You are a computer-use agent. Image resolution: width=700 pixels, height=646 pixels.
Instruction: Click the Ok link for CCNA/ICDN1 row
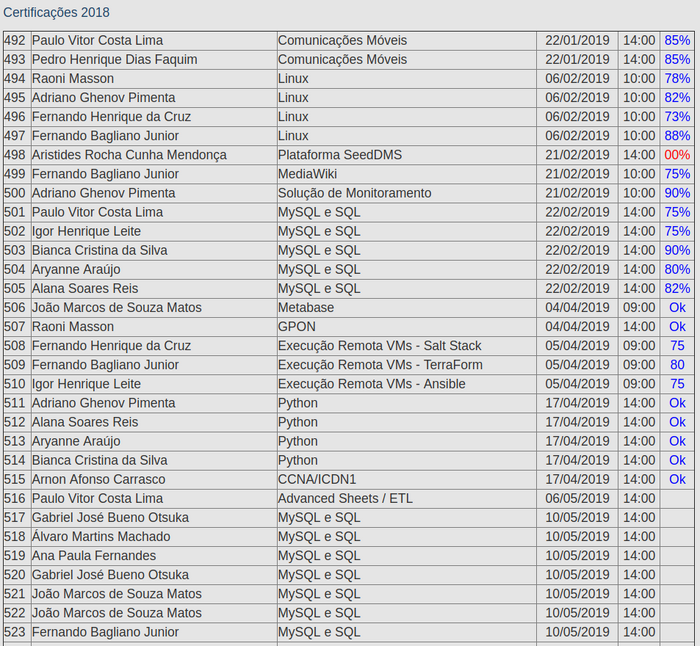tap(677, 479)
